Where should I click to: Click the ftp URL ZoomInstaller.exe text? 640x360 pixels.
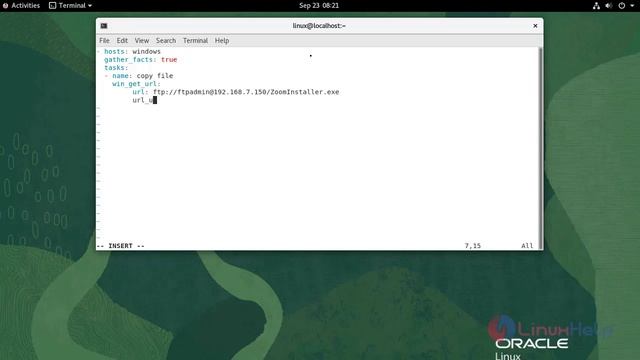[x=246, y=92]
